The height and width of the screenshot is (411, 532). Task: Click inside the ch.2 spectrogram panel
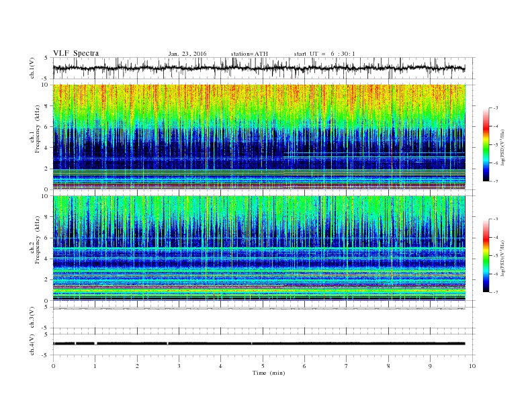click(x=259, y=248)
